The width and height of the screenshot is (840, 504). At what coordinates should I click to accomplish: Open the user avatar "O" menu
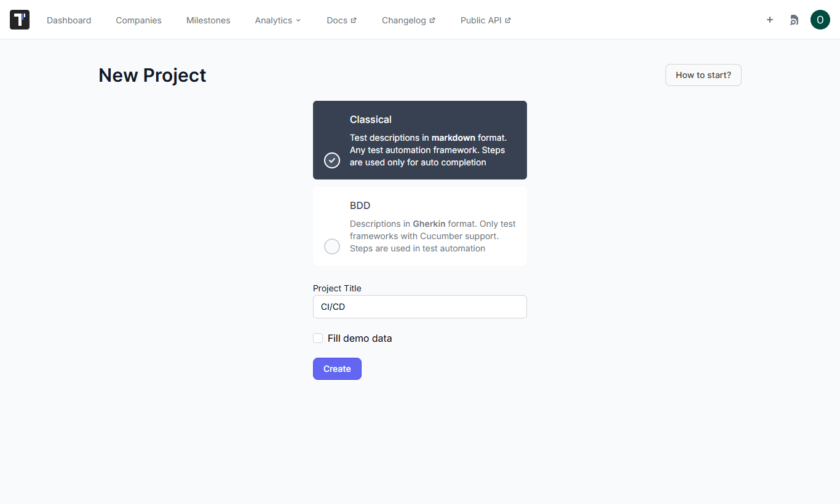click(820, 20)
